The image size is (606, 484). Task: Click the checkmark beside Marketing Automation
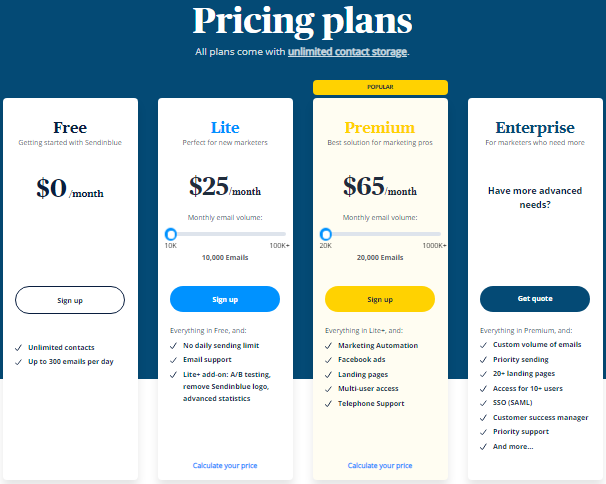(329, 346)
